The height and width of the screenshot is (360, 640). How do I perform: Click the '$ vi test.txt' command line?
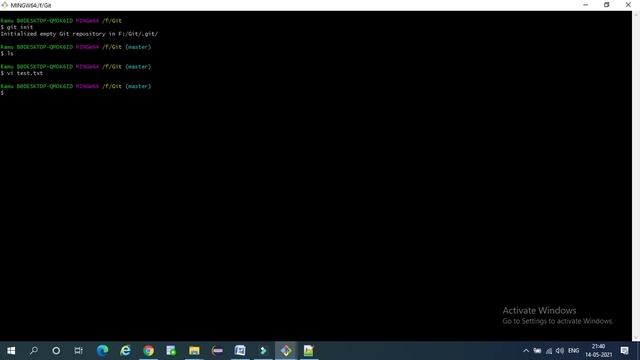(x=22, y=73)
